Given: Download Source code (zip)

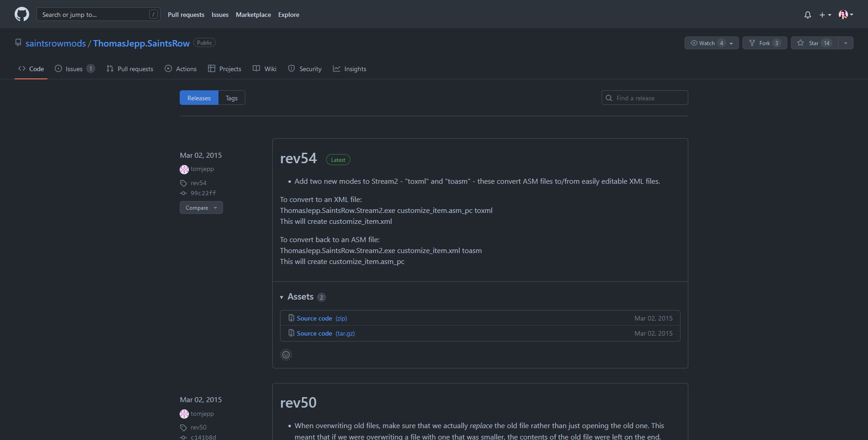Looking at the screenshot, I should [x=322, y=318].
